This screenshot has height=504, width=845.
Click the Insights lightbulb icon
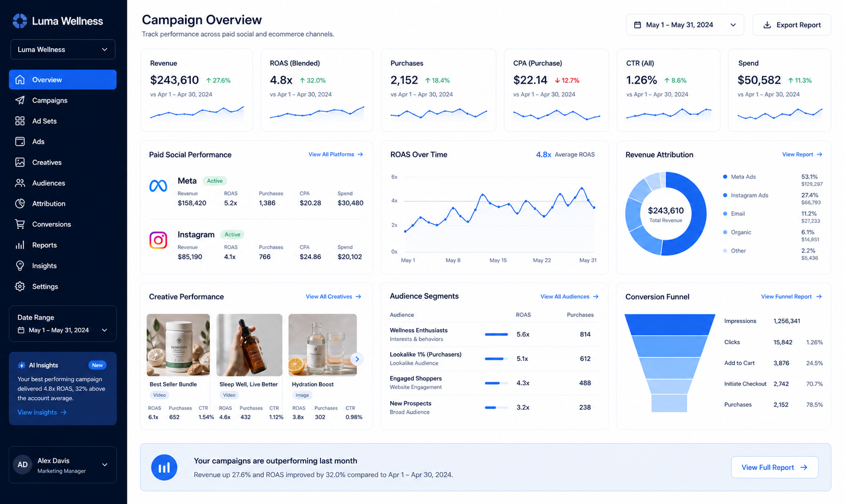pos(20,266)
